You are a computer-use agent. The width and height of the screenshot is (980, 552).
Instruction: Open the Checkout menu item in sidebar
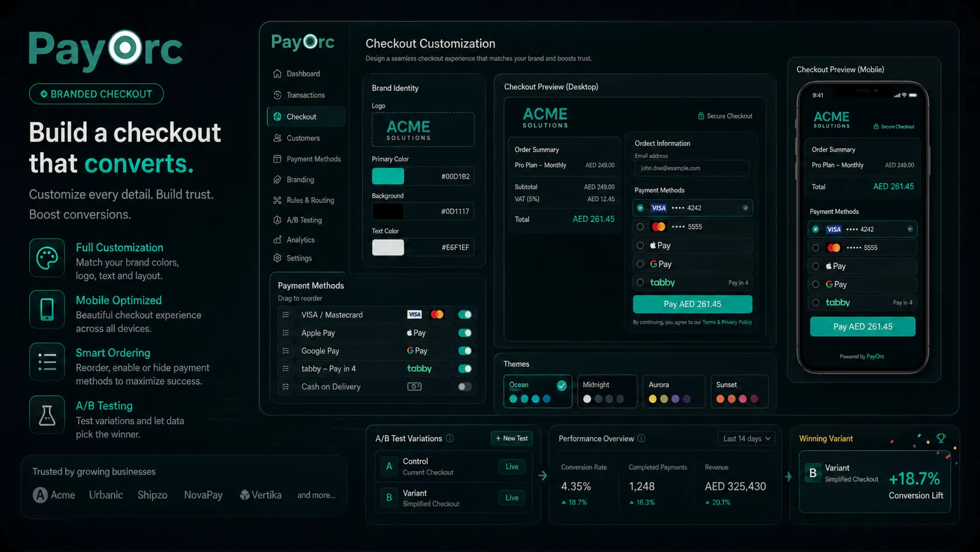pos(306,117)
